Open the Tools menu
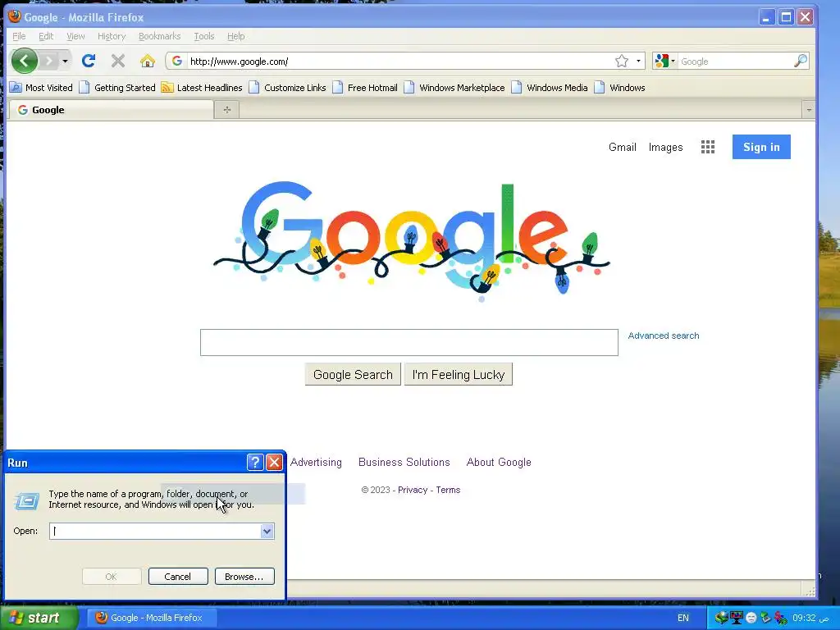This screenshot has width=840, height=630. [x=204, y=36]
